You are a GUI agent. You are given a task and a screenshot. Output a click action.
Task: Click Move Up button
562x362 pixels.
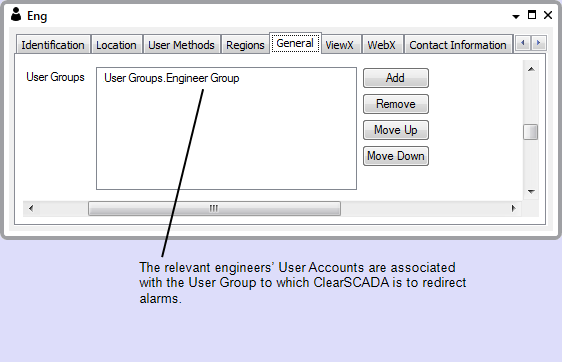coord(396,130)
